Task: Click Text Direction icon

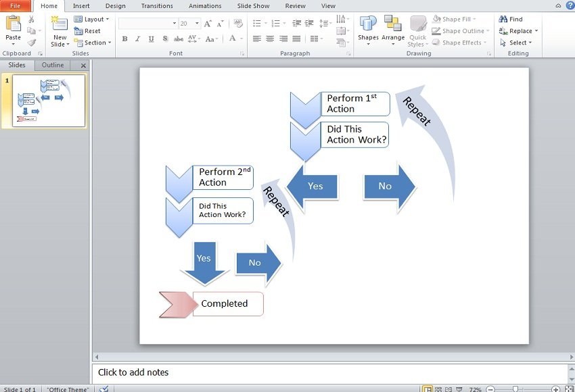Action: coord(342,19)
